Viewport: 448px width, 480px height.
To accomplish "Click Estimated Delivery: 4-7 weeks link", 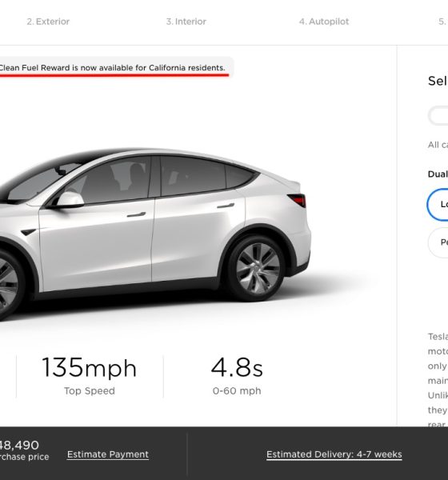I will 334,454.
